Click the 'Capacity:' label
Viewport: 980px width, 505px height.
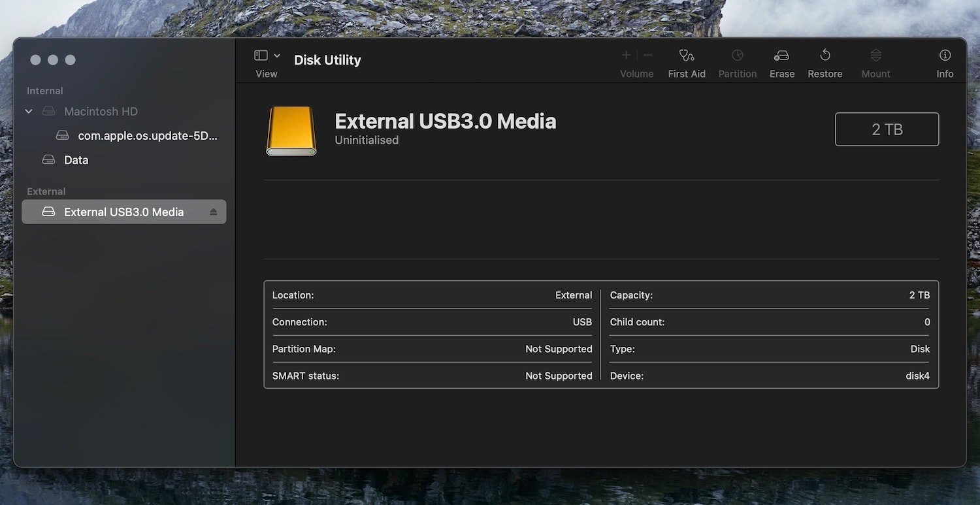point(631,295)
